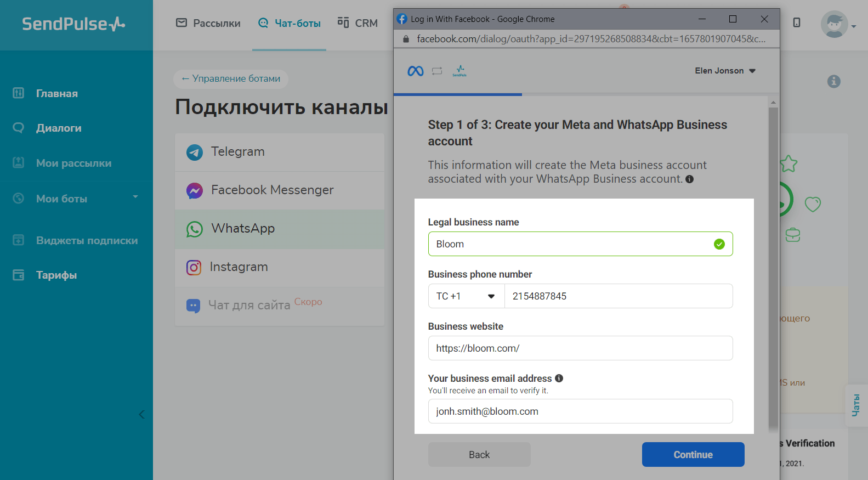Viewport: 868px width, 480px height.
Task: Click the Meta logo icon in dialog
Action: [x=415, y=71]
